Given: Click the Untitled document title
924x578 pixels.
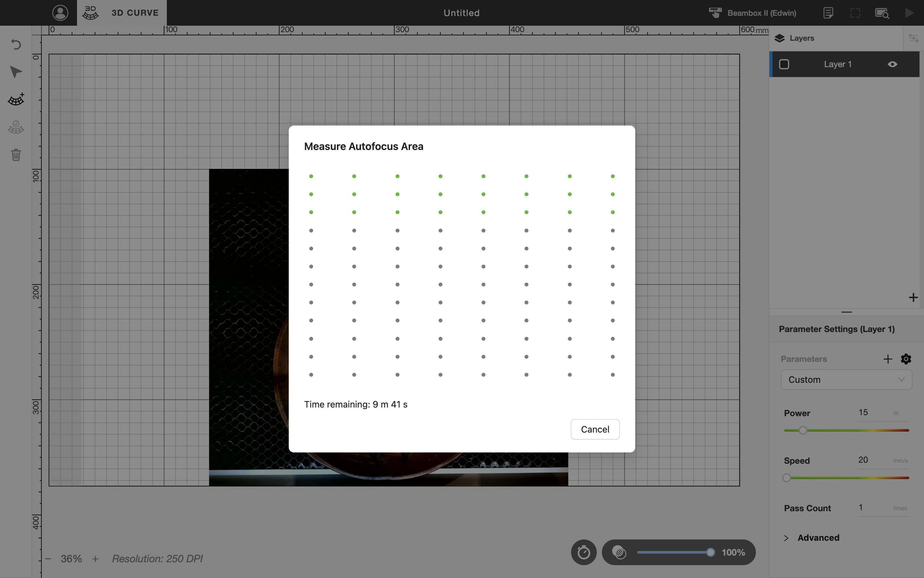Looking at the screenshot, I should pos(461,13).
